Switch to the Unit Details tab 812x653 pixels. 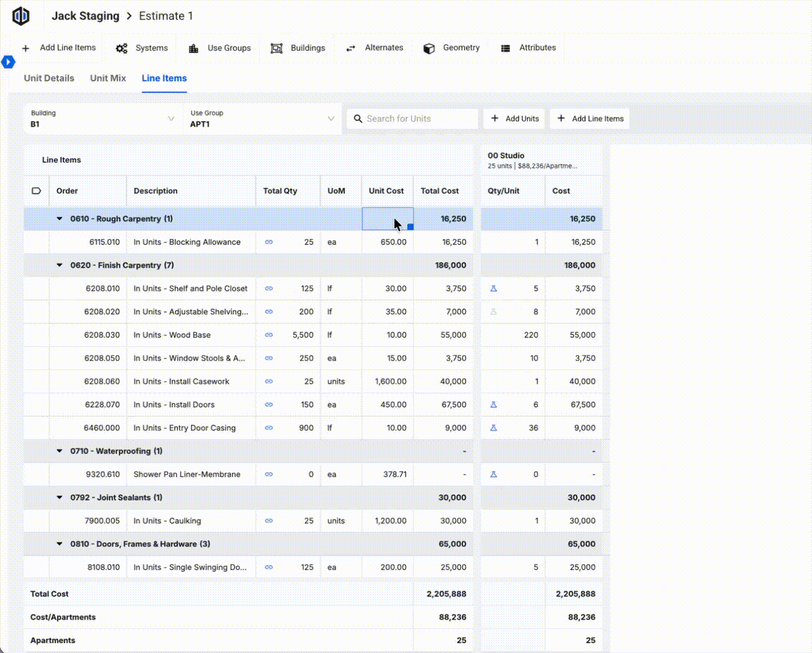click(x=49, y=78)
